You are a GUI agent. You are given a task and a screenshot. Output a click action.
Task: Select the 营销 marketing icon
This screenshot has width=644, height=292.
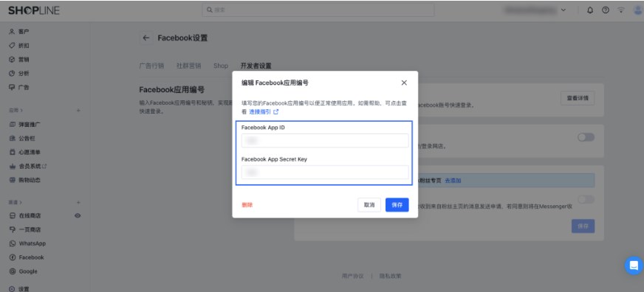pyautogui.click(x=12, y=60)
